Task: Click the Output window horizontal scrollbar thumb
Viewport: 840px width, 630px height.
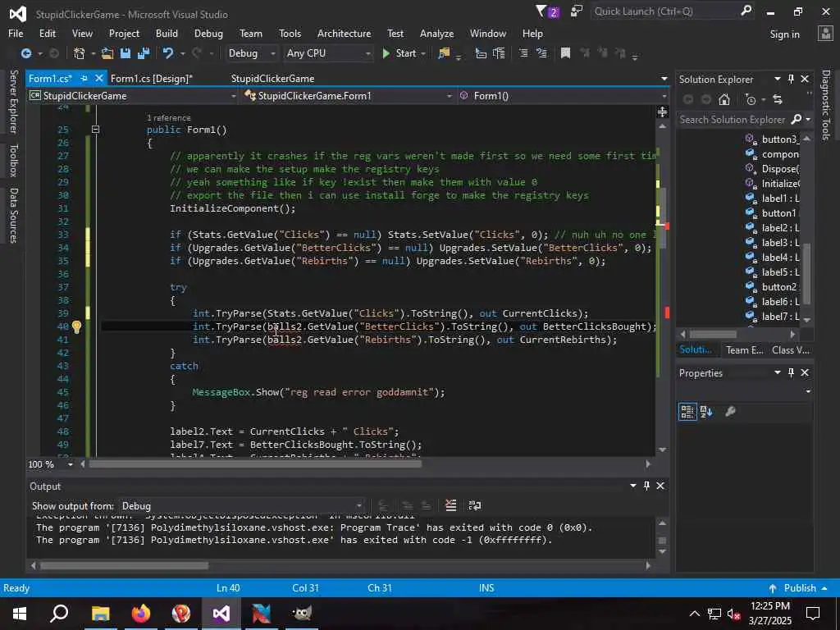Action: [x=124, y=565]
